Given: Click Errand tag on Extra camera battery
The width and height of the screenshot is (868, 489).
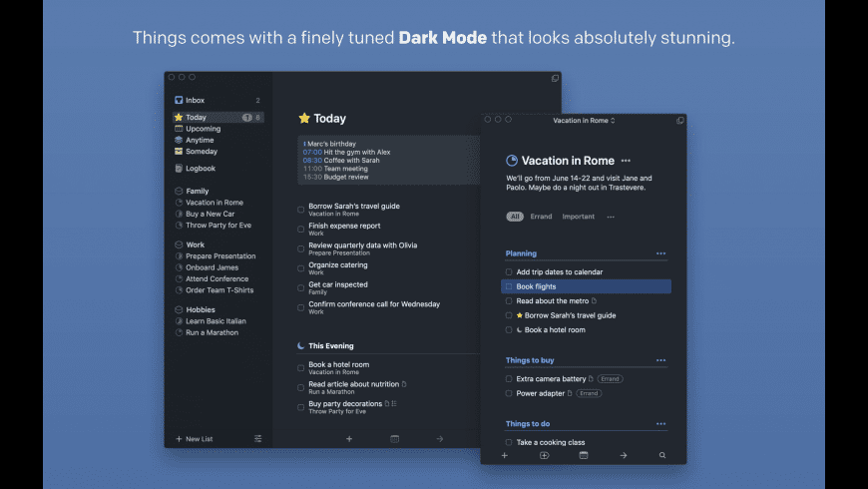Looking at the screenshot, I should click(610, 379).
